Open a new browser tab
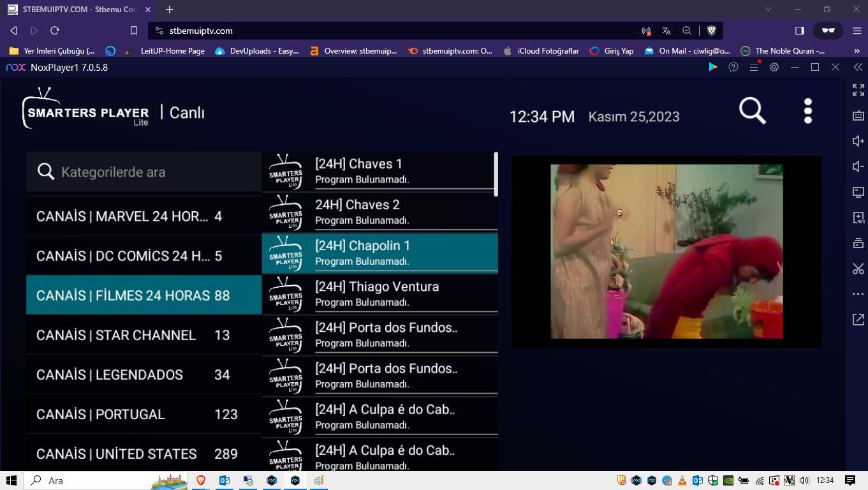 (x=170, y=10)
